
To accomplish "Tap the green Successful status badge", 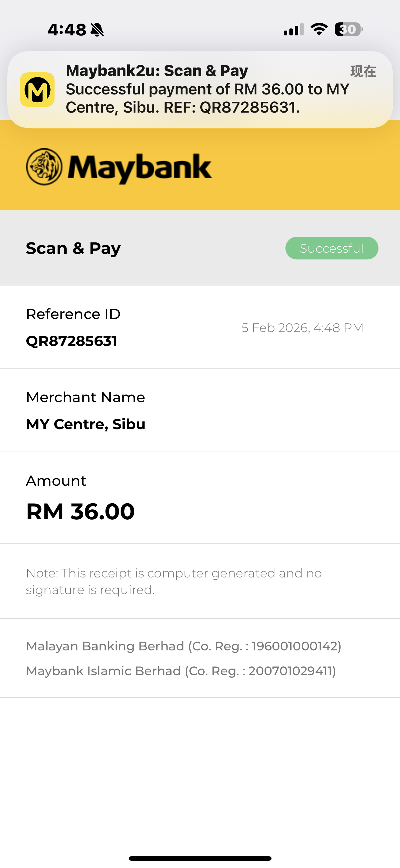I will 332,248.
